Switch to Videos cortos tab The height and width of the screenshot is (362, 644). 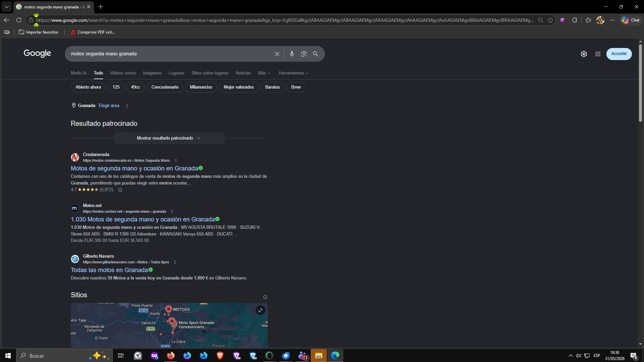point(123,73)
